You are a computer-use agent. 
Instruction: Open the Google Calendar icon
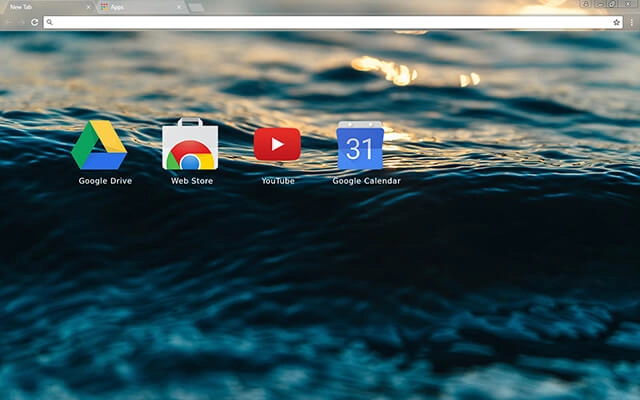pos(360,145)
